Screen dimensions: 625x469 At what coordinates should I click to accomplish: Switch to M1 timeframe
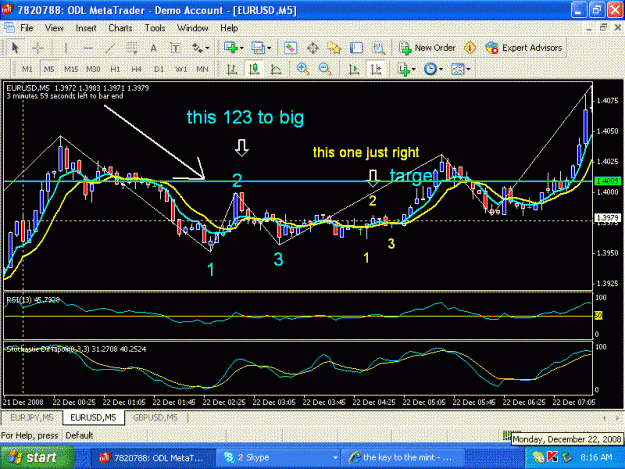[x=27, y=69]
